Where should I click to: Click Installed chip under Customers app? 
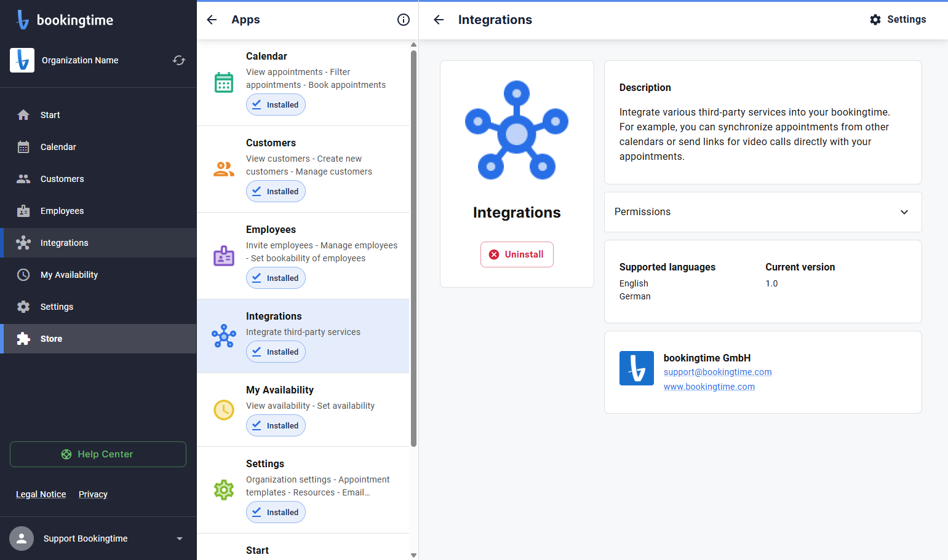pyautogui.click(x=276, y=191)
